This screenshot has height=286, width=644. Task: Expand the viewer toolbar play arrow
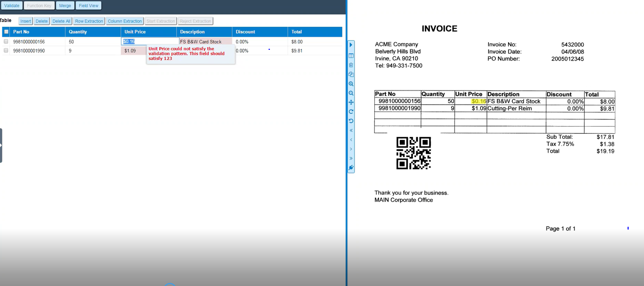tap(351, 45)
